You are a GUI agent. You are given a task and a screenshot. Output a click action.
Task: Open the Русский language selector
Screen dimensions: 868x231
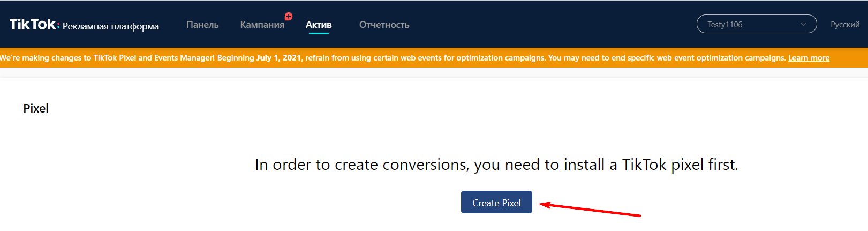(845, 25)
